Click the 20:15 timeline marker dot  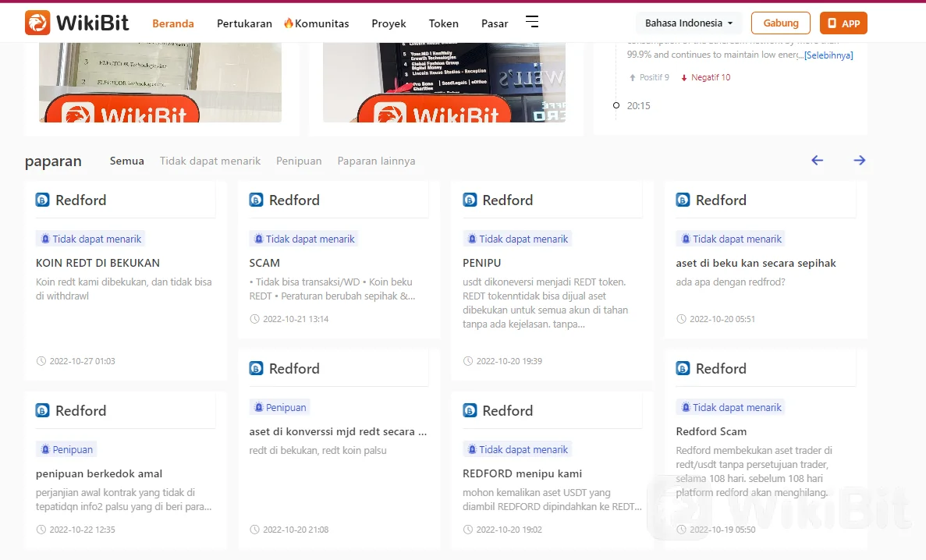point(616,105)
